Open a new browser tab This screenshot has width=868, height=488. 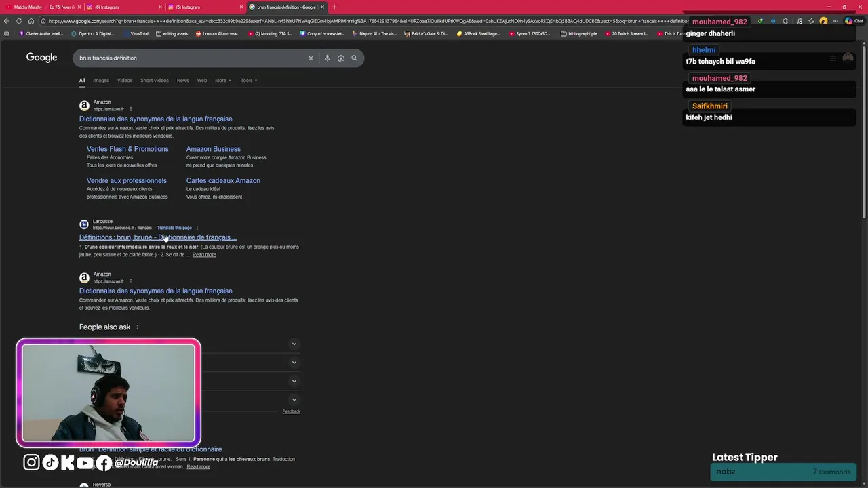(334, 7)
